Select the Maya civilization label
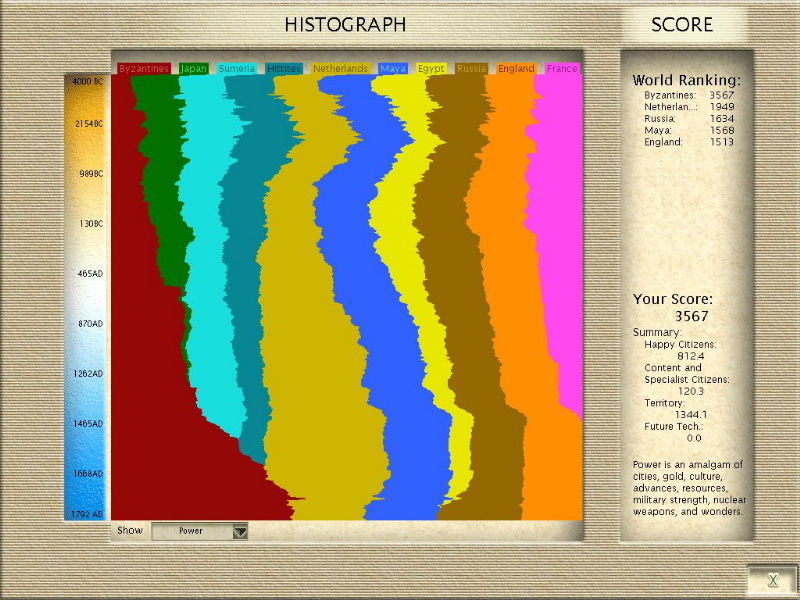 (393, 69)
